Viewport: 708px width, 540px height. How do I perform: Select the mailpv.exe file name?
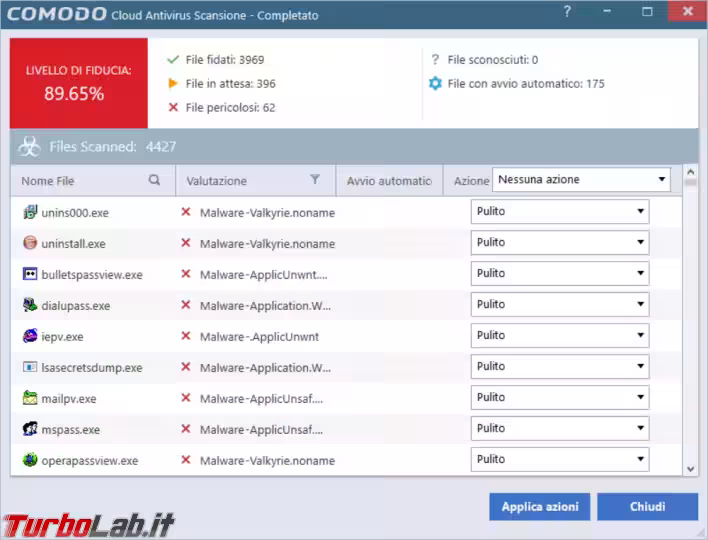click(x=69, y=399)
